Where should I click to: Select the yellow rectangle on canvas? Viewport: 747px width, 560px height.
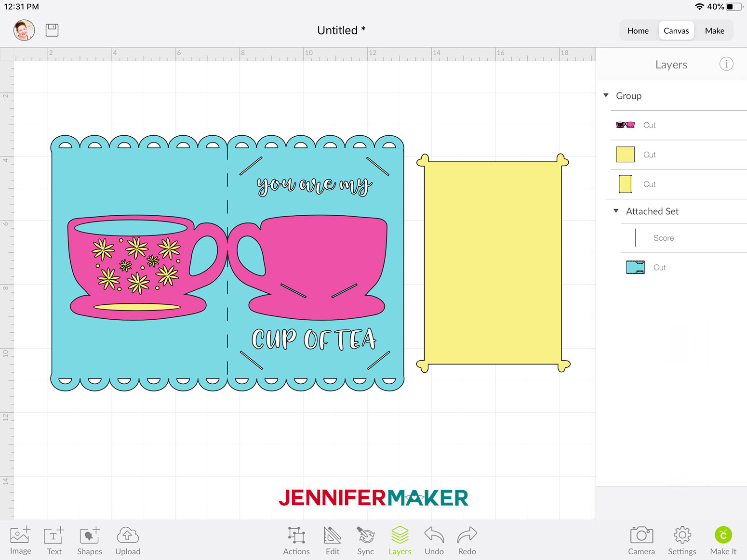click(493, 263)
